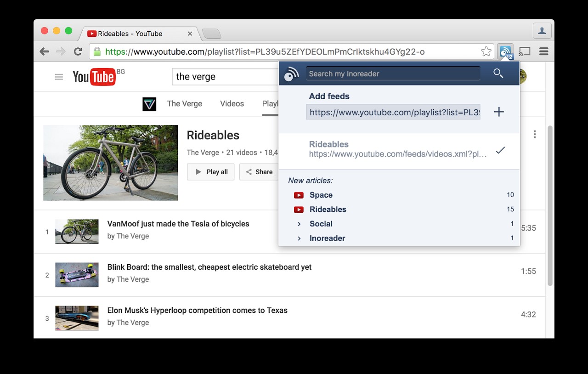Expand the Inoreader folder chevron

[299, 238]
